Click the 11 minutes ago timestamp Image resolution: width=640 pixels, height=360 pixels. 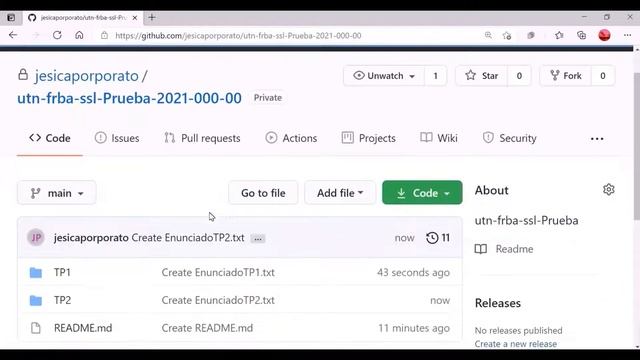pyautogui.click(x=414, y=328)
